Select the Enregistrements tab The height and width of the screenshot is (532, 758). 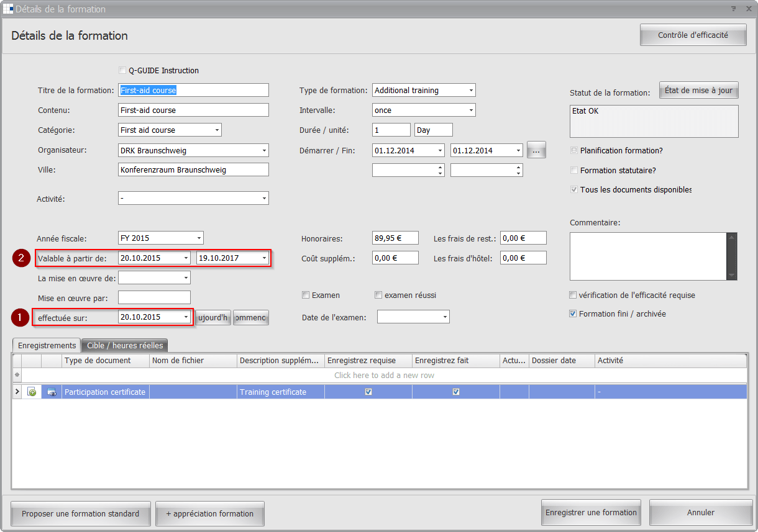pyautogui.click(x=47, y=345)
